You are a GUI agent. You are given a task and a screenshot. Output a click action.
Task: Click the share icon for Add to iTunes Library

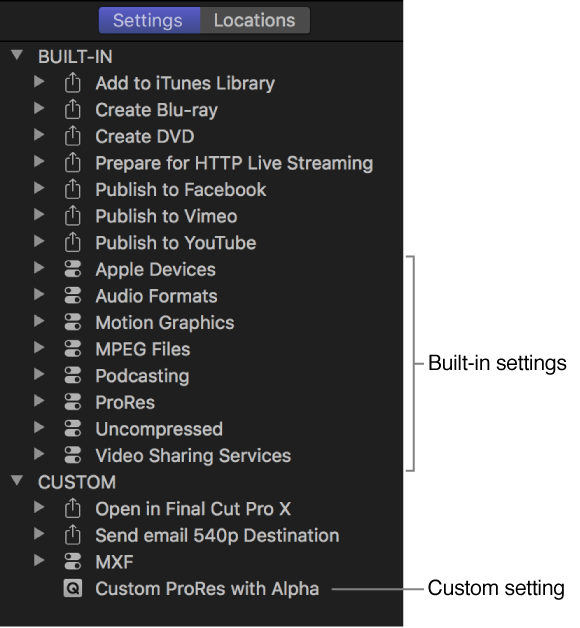click(72, 82)
